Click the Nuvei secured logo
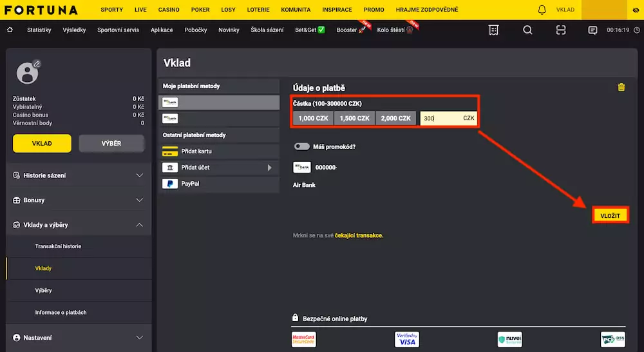 [x=509, y=339]
